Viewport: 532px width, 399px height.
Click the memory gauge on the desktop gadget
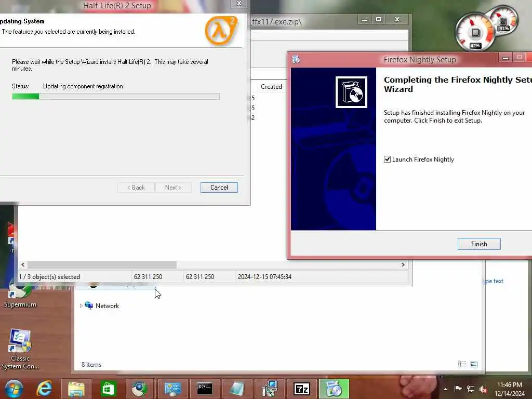[503, 21]
